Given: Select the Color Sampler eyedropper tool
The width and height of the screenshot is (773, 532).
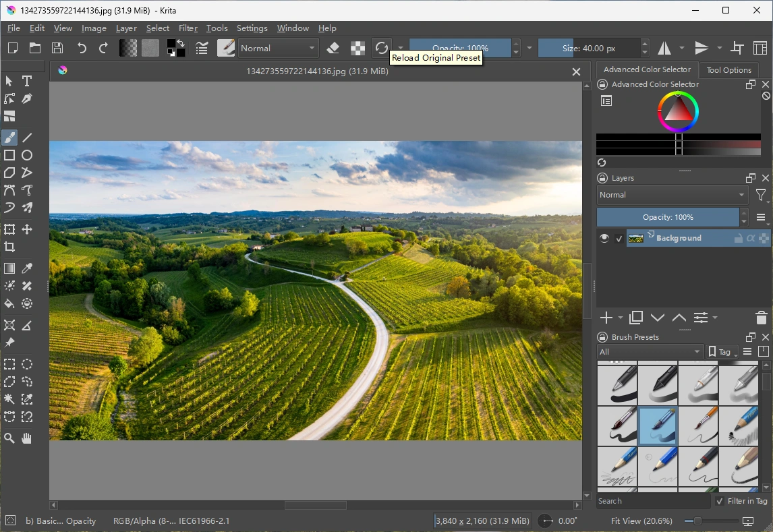Looking at the screenshot, I should 27,268.
